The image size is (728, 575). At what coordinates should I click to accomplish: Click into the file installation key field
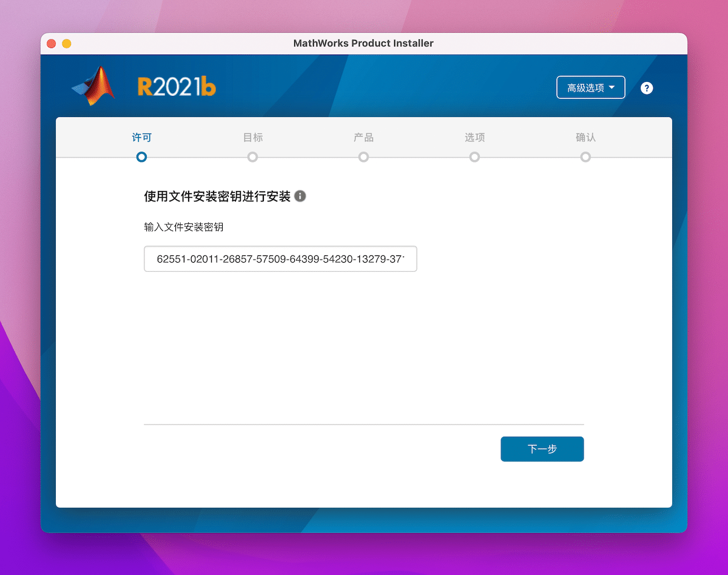click(280, 259)
